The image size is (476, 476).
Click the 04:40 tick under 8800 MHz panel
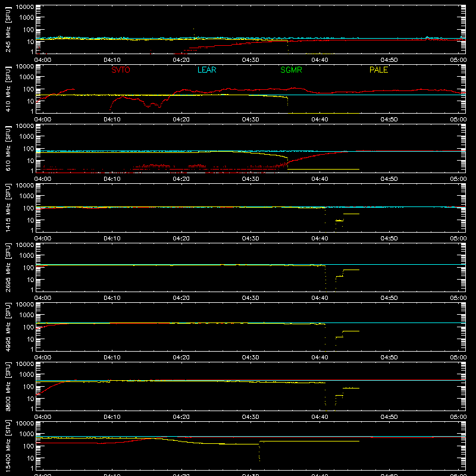pos(320,417)
